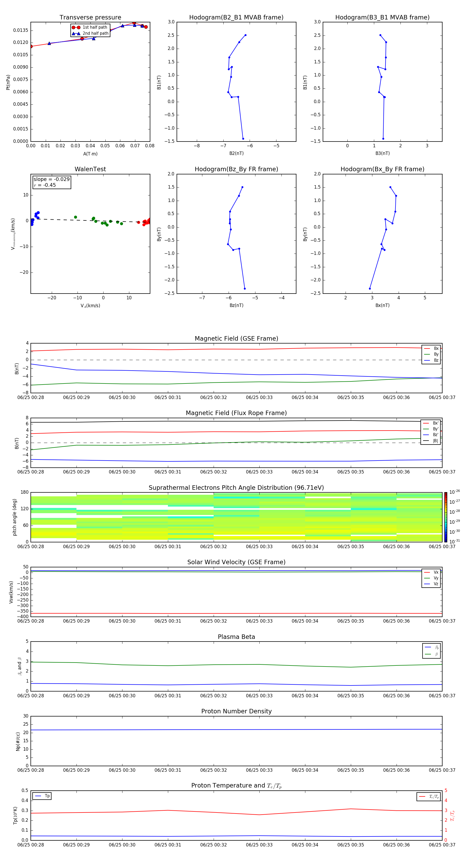Click the 'Pt(nPa)' y-axis label
Image resolution: width=473 pixels, height=868 pixels.
(8, 82)
